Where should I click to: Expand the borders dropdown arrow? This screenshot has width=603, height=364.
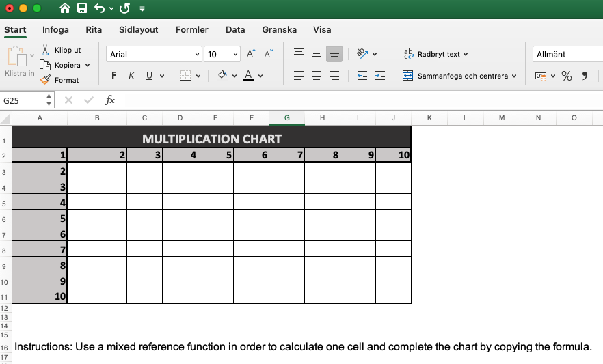[198, 76]
